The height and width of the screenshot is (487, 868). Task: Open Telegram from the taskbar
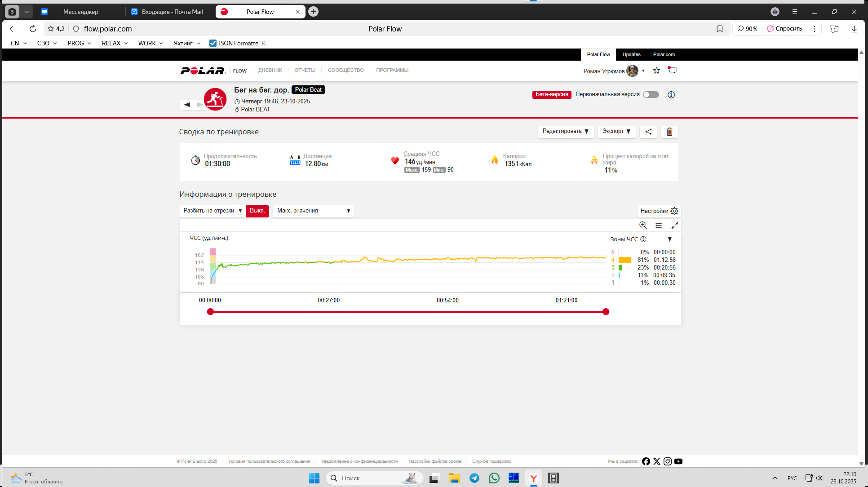[474, 478]
